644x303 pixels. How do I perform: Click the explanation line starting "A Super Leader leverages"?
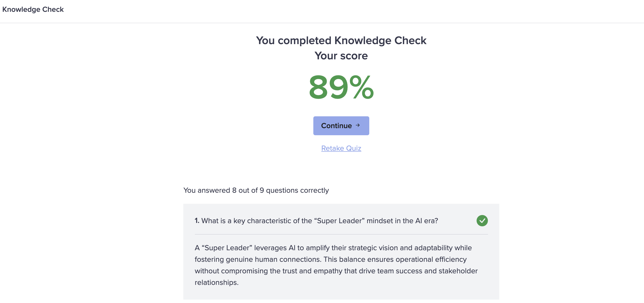[333, 248]
